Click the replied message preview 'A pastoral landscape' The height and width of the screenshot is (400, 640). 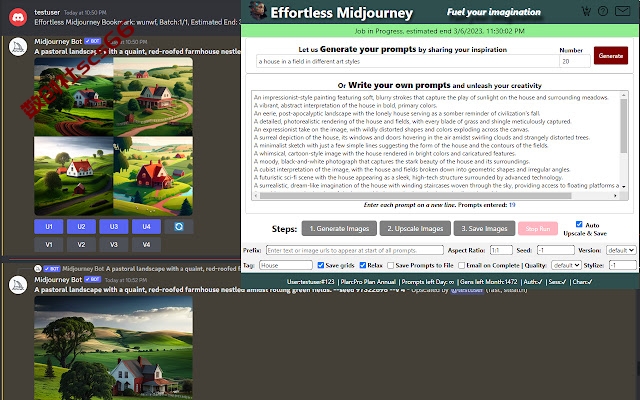point(173,269)
